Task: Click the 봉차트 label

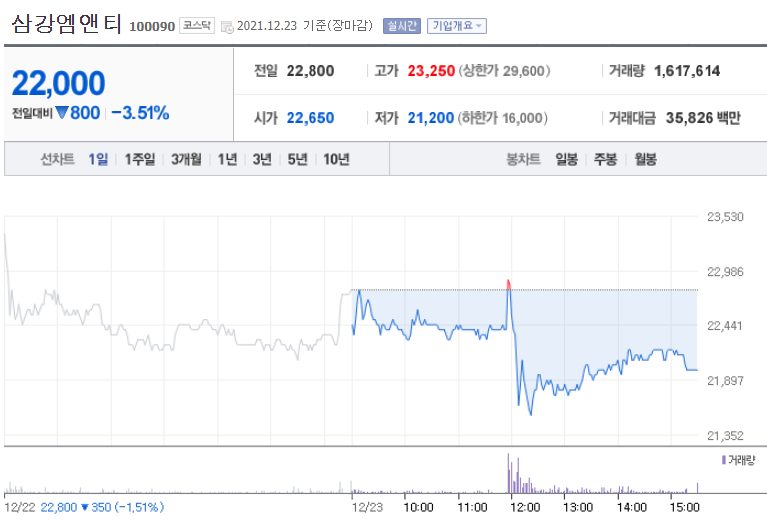Action: pos(523,159)
